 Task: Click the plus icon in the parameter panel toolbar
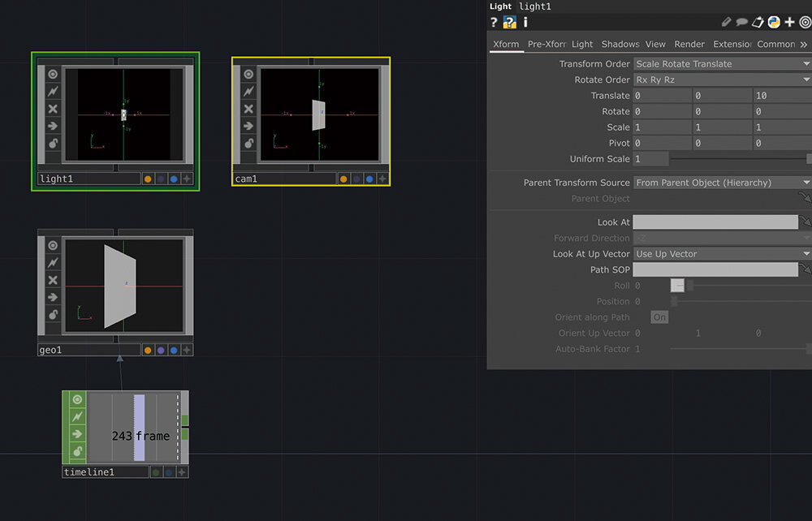point(788,22)
